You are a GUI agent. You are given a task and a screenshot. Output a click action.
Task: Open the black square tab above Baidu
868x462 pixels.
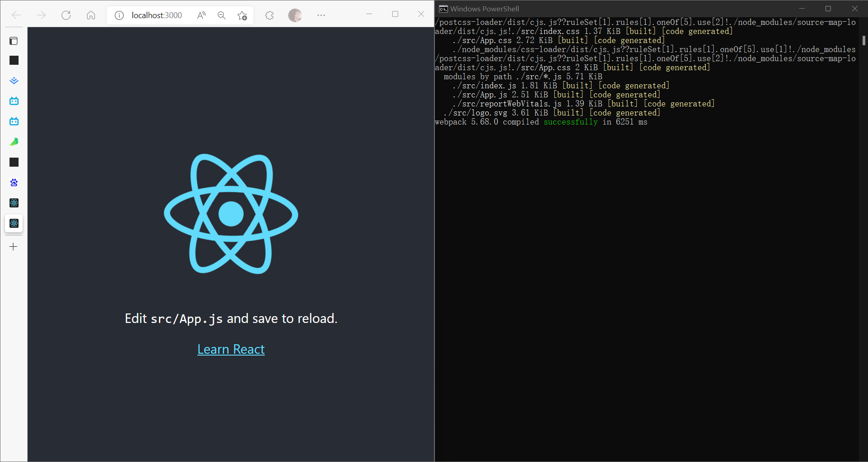coord(14,162)
